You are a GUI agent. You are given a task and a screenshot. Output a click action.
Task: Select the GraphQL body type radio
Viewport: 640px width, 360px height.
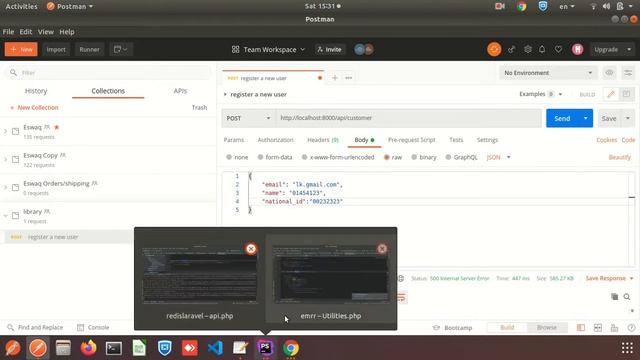pyautogui.click(x=448, y=157)
